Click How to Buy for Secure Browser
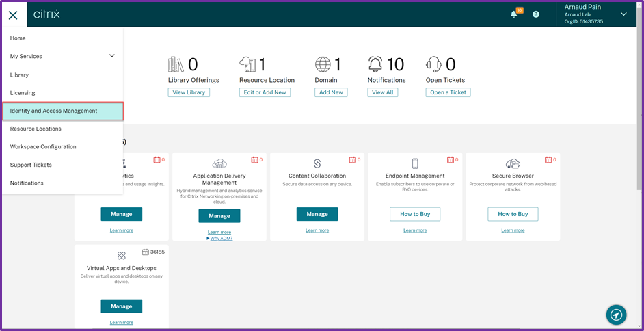This screenshot has width=644, height=331. (x=513, y=214)
